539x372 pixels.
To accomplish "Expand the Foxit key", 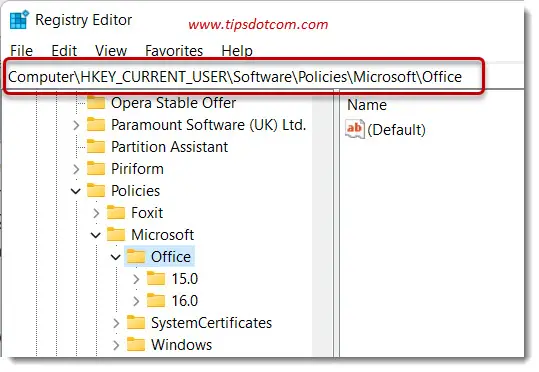I will point(96,213).
